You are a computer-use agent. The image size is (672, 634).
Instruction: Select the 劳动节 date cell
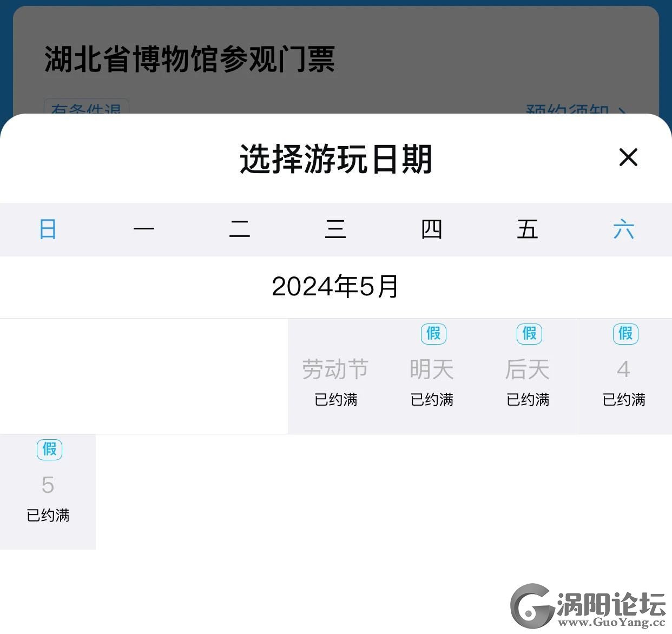coord(336,377)
